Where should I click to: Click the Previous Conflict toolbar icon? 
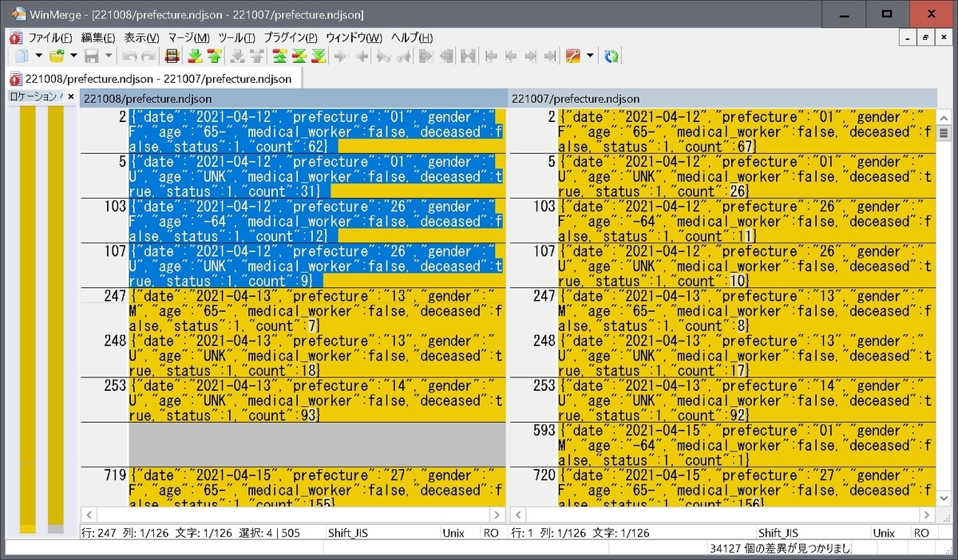coord(255,56)
